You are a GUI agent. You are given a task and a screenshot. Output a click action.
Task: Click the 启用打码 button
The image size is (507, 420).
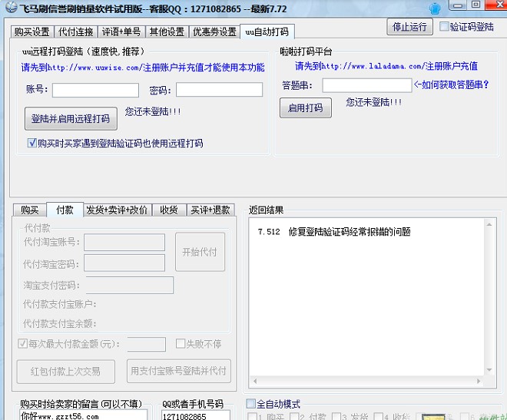click(x=306, y=107)
